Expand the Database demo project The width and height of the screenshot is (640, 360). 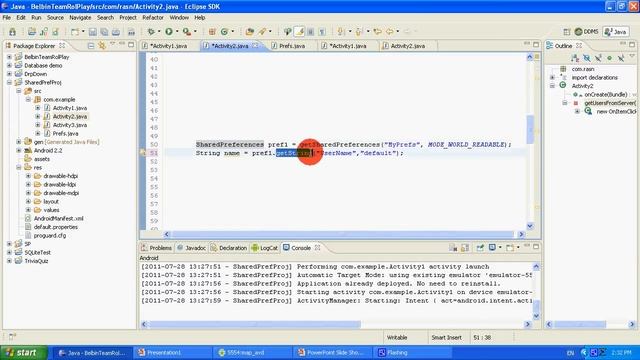pyautogui.click(x=9, y=65)
